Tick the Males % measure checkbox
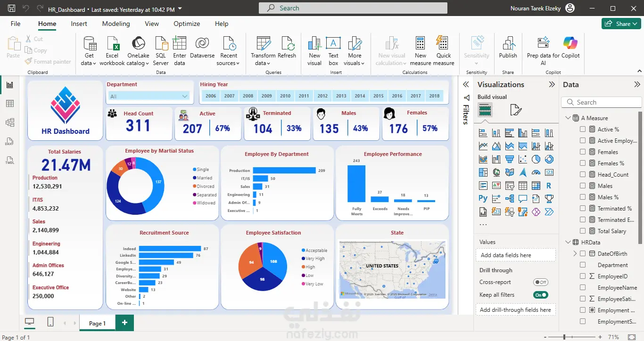This screenshot has width=644, height=341. 583,197
